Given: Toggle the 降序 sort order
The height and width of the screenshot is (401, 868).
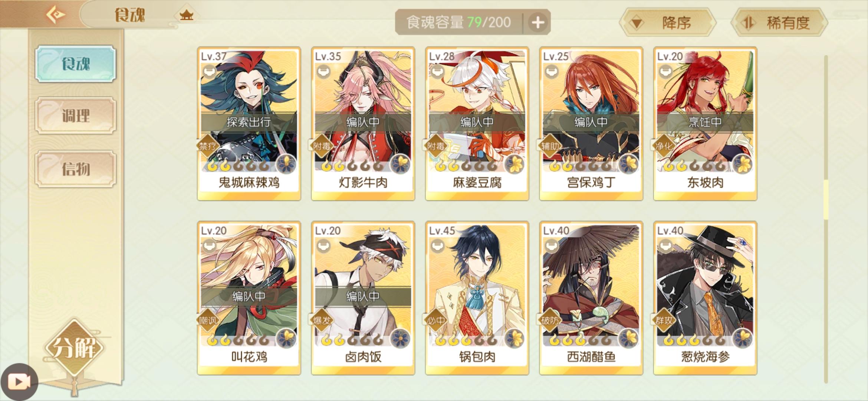Looking at the screenshot, I should tap(667, 23).
